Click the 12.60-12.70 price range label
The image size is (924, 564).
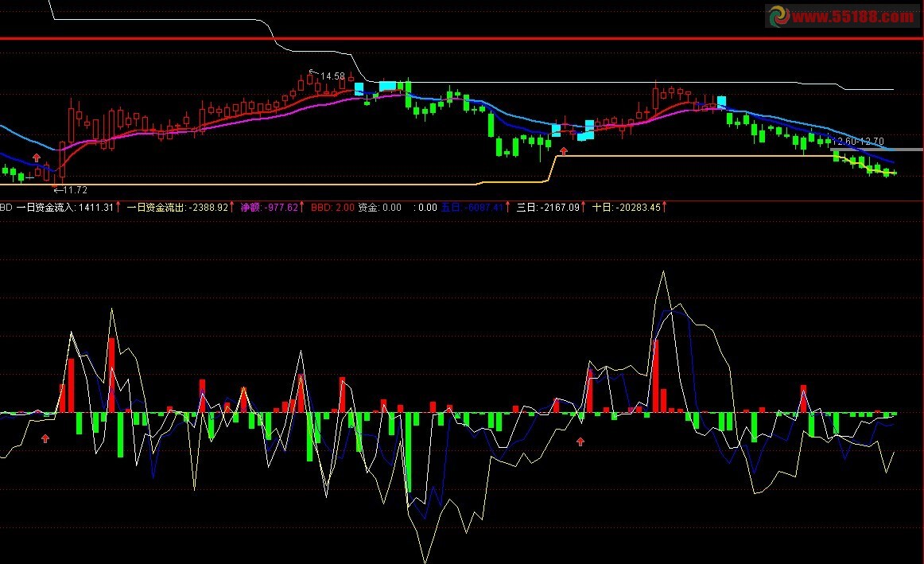pos(857,142)
